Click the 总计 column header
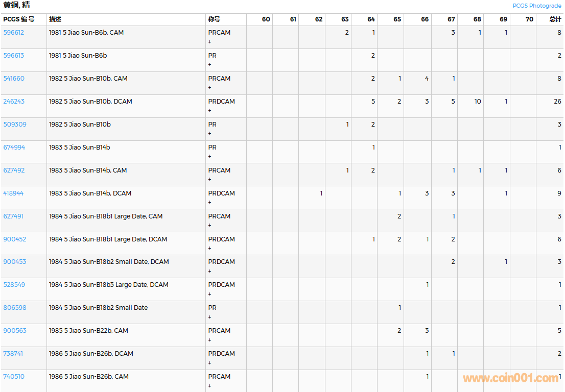 tap(555, 19)
